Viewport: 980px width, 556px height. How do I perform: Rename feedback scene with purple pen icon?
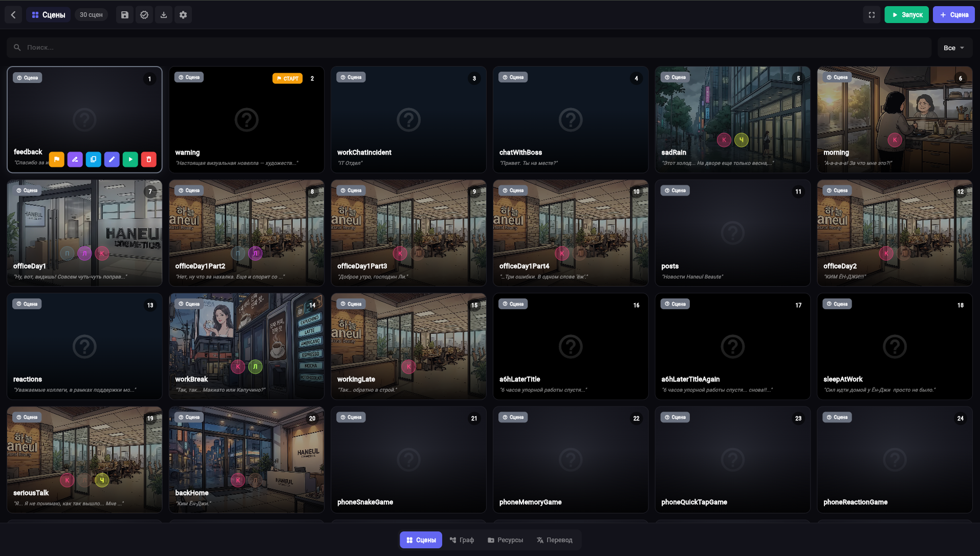pos(75,159)
